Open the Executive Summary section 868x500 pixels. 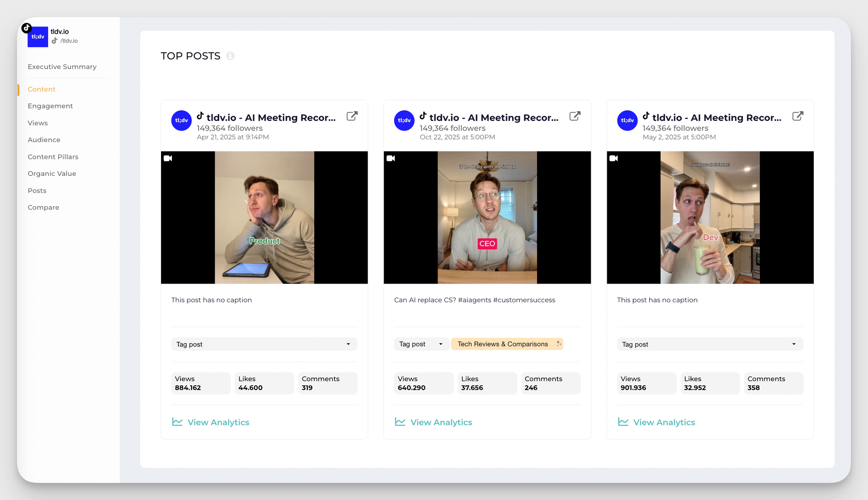coord(62,67)
